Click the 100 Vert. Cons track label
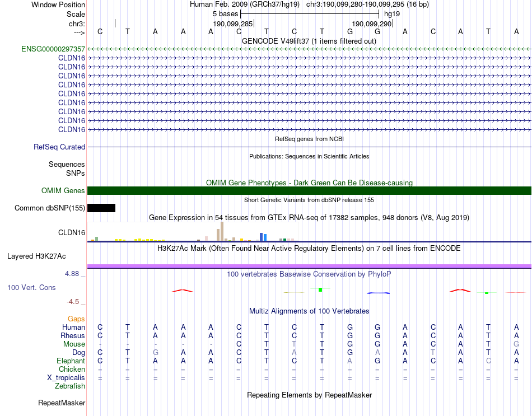This screenshot has width=532, height=416. [31, 287]
